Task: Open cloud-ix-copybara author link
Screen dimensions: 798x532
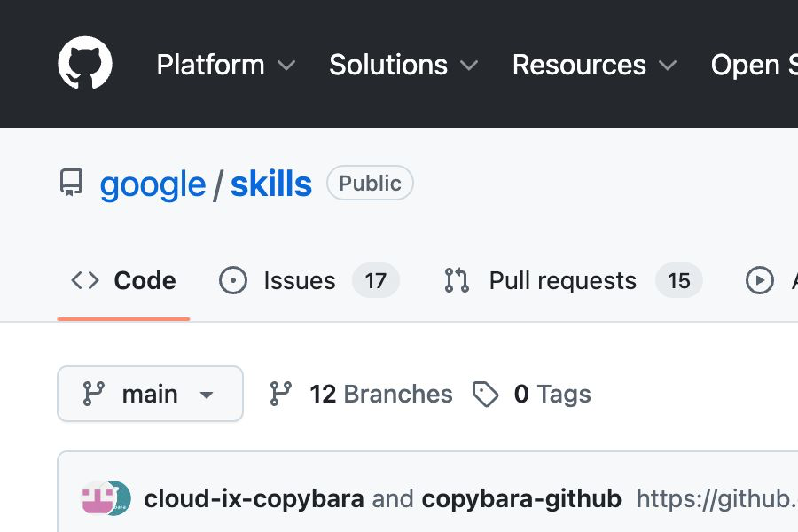Action: point(254,499)
